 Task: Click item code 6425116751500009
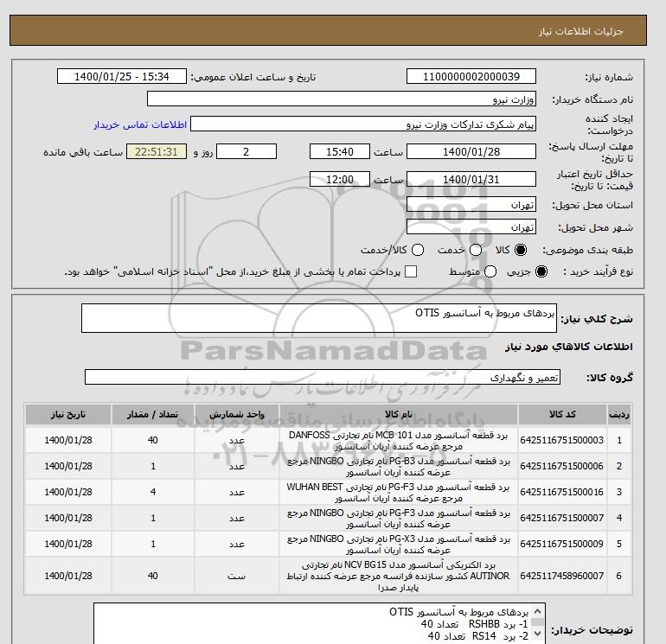561,544
